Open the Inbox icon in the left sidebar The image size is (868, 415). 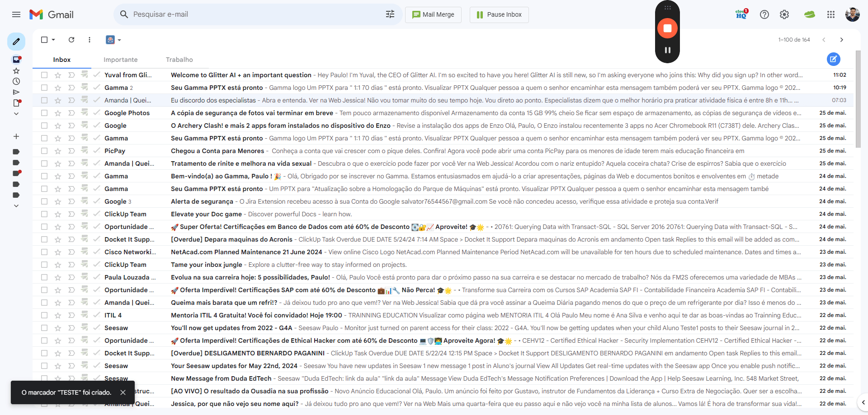[16, 60]
